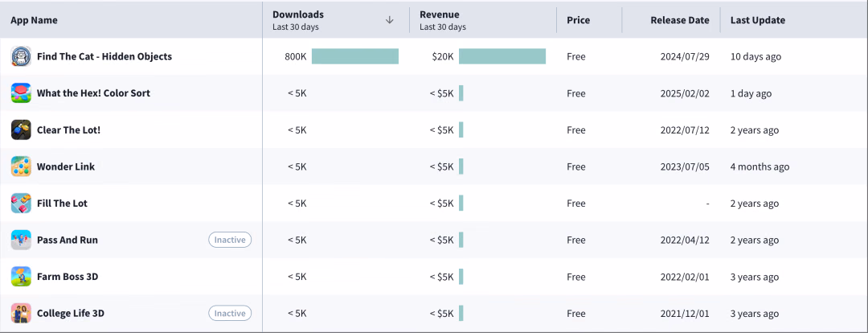The image size is (868, 333).
Task: Click Inactive badge on Pass And Run
Action: (230, 240)
